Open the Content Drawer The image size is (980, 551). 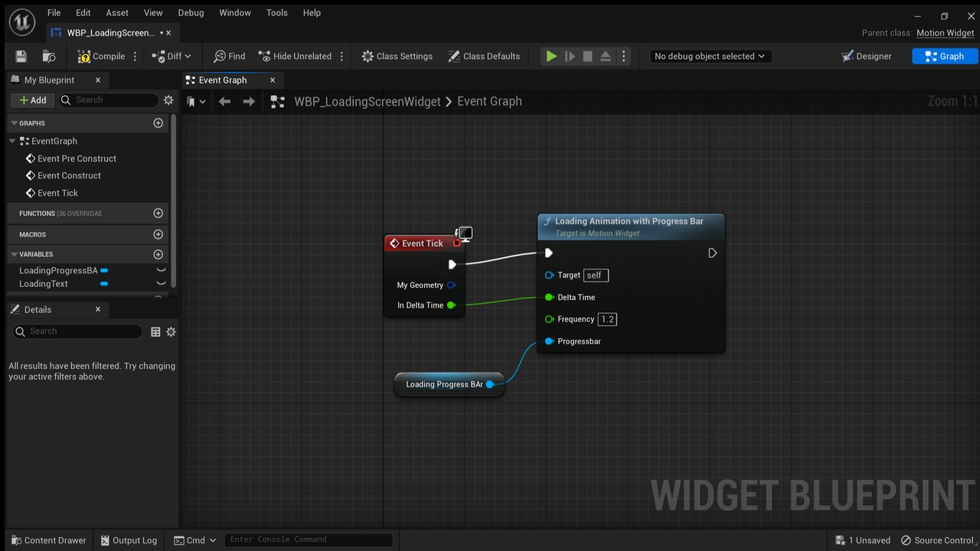(x=47, y=540)
